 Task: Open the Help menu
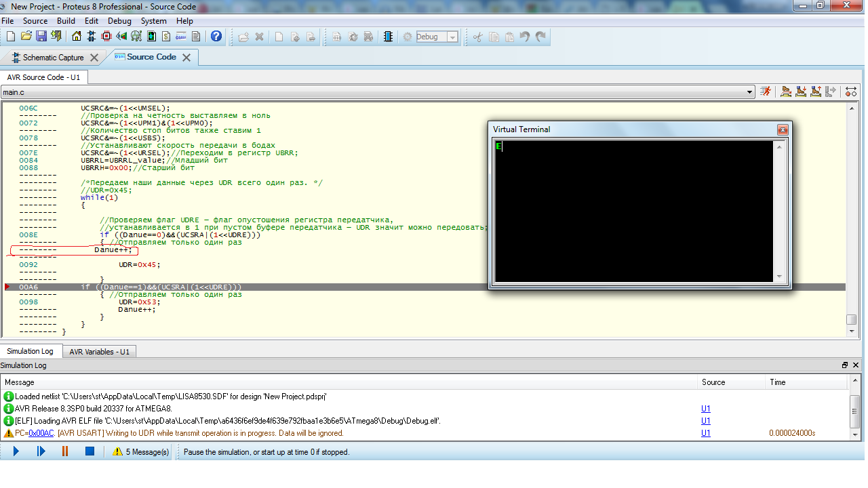tap(184, 21)
